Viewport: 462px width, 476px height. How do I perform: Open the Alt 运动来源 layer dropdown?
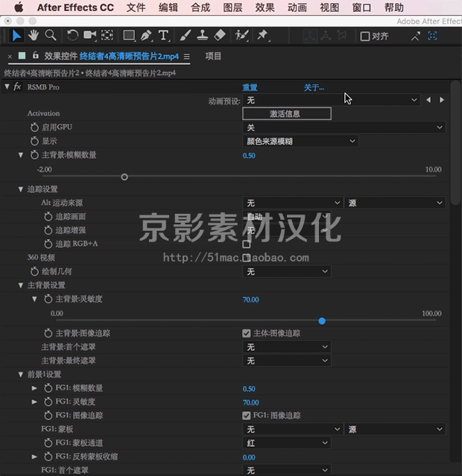(293, 203)
